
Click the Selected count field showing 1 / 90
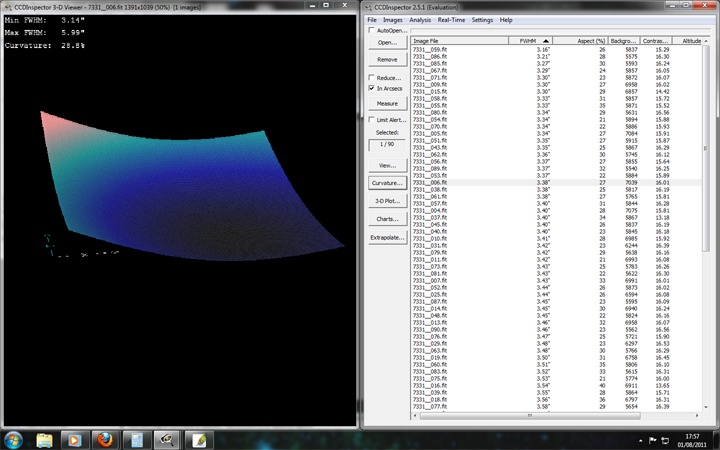tap(388, 145)
